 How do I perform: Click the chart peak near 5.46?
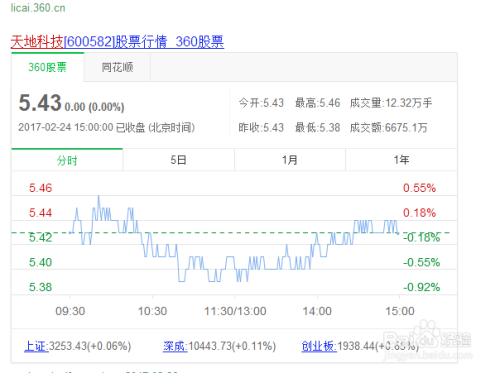99,196
